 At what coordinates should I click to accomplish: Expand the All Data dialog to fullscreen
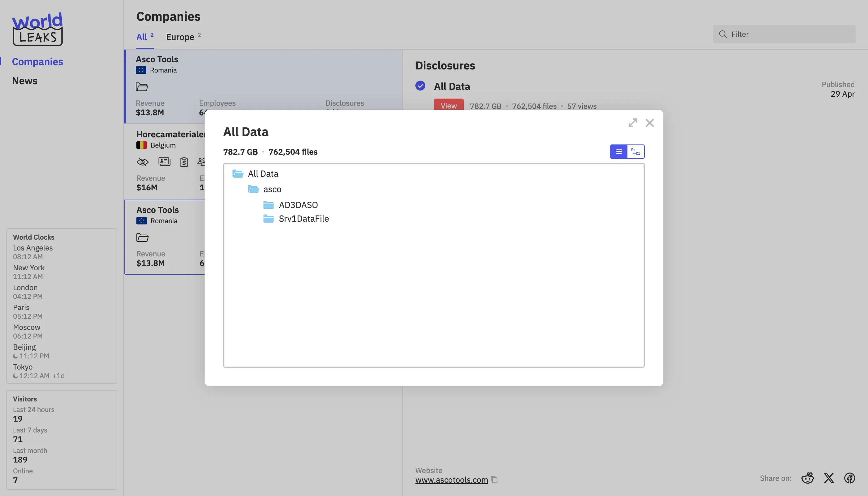(x=633, y=123)
